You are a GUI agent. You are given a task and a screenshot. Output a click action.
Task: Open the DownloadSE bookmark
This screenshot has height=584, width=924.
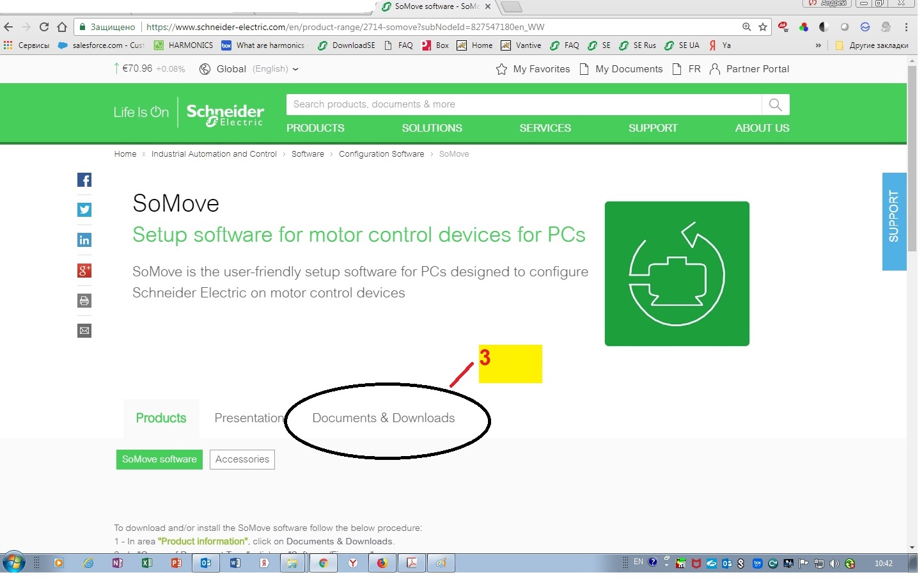pos(347,45)
